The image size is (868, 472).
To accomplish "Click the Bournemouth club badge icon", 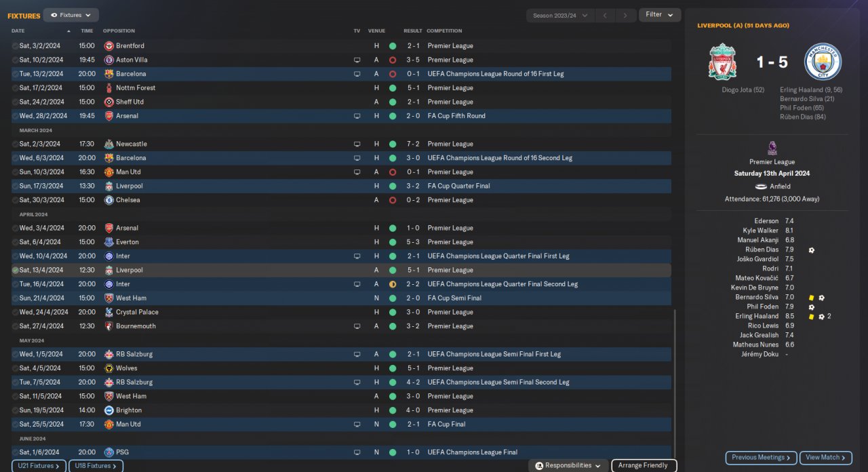I will [108, 326].
